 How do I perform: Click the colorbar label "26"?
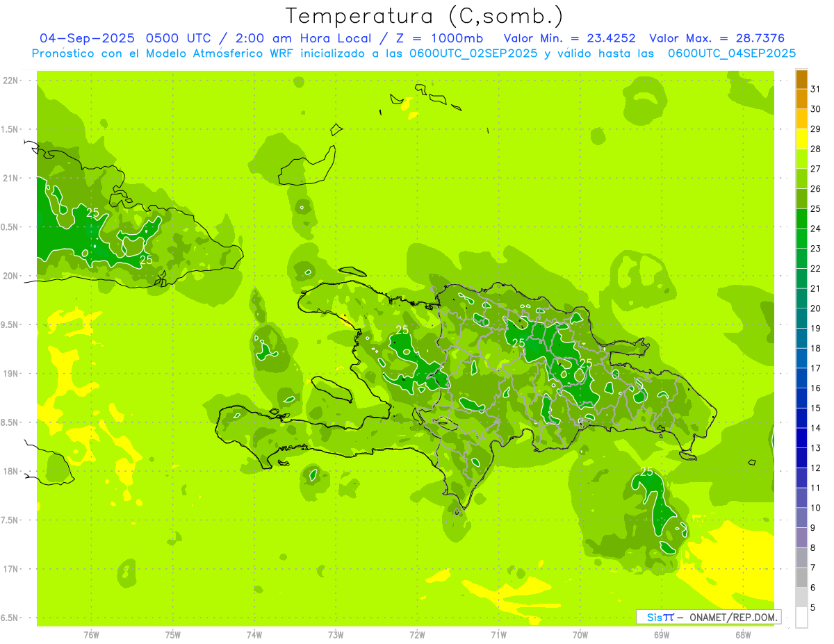(816, 188)
